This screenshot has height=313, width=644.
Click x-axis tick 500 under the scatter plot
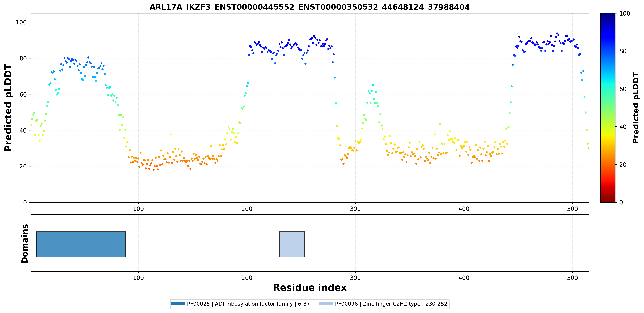pyautogui.click(x=573, y=209)
